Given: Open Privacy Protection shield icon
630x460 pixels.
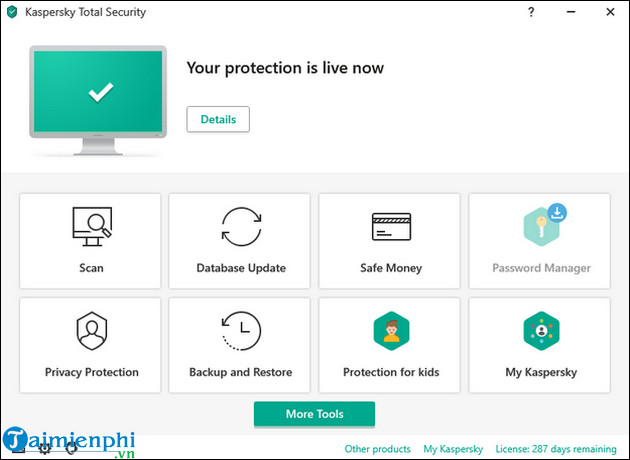Looking at the screenshot, I should pyautogui.click(x=91, y=332).
